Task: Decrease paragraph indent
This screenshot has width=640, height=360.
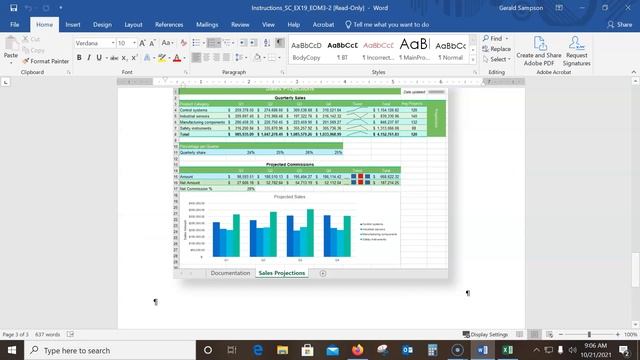Action: point(243,43)
